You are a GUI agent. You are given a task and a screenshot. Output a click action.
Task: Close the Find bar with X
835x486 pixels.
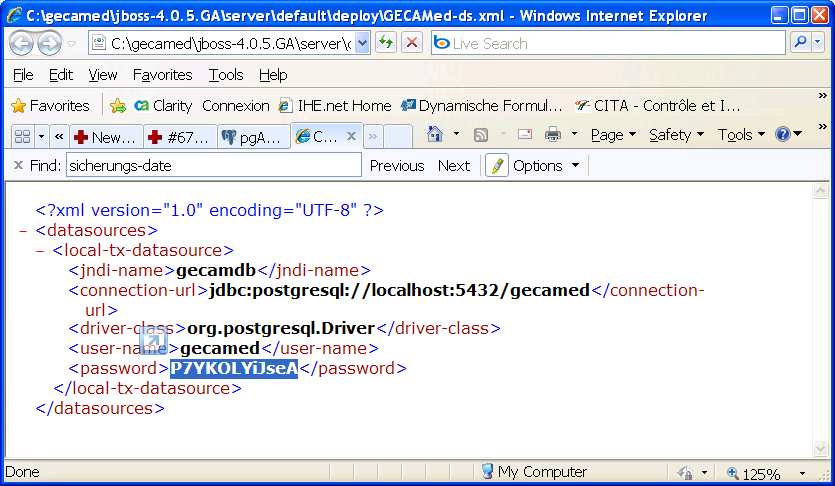pos(18,166)
